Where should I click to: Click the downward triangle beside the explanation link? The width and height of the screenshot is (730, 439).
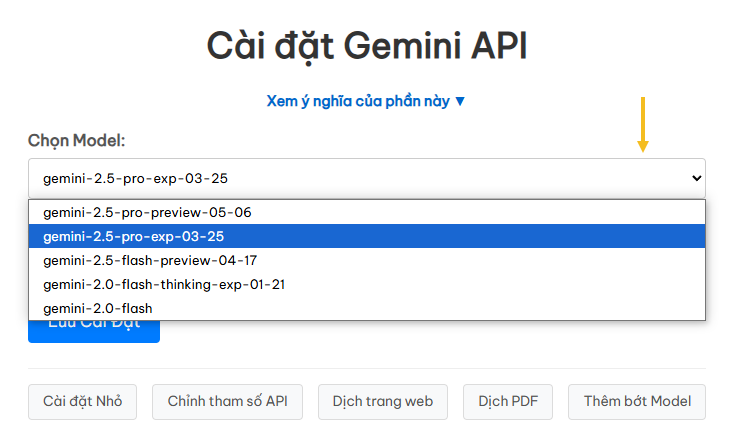tap(460, 101)
